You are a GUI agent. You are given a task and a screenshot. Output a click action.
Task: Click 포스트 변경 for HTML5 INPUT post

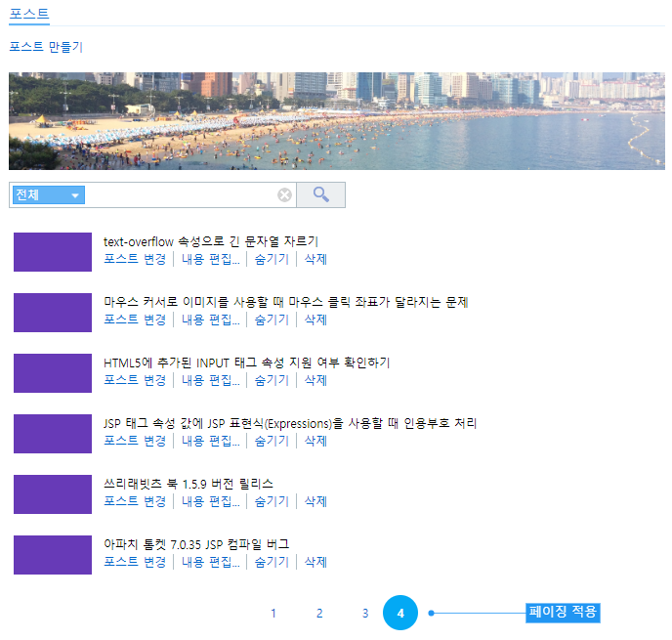click(x=135, y=380)
